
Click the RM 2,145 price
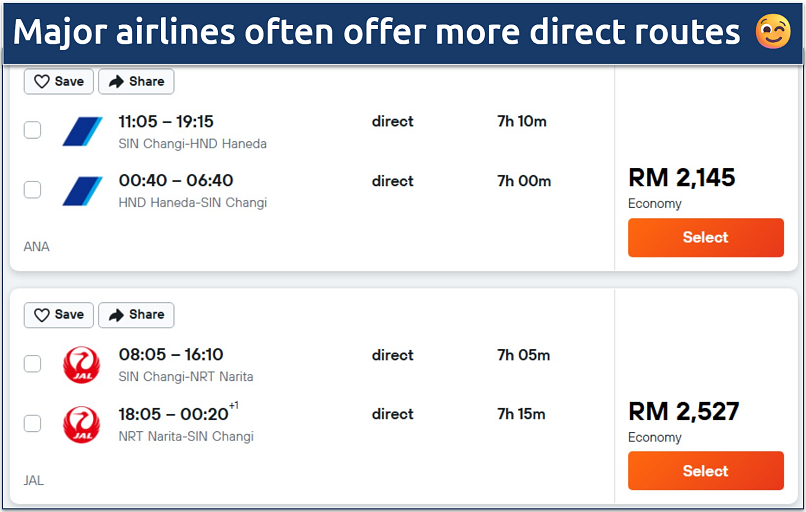point(681,178)
